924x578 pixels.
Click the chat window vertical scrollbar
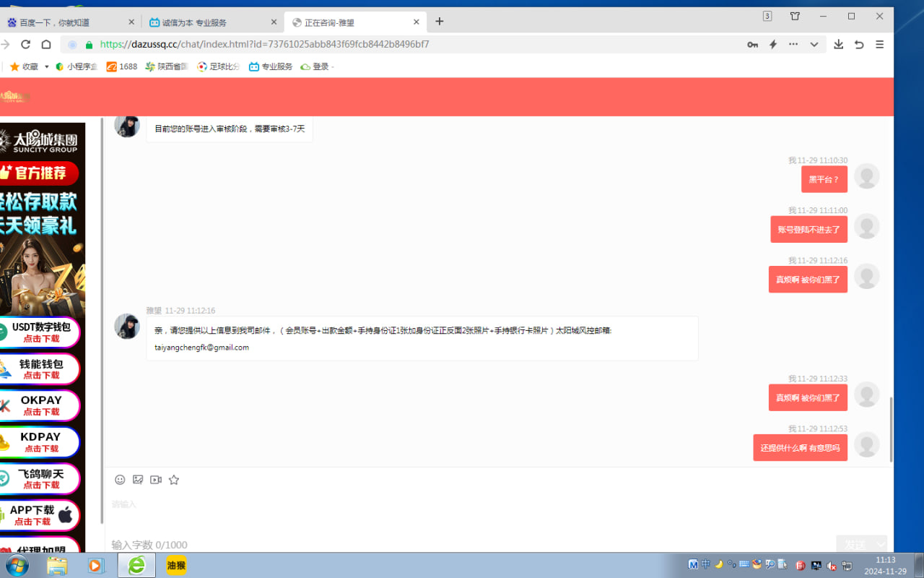tap(891, 429)
